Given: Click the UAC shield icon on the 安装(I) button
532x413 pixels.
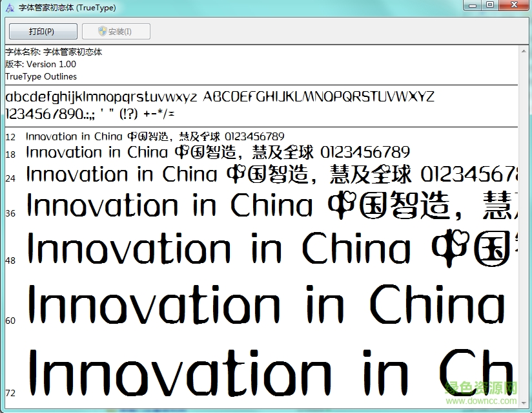Looking at the screenshot, I should (x=102, y=31).
